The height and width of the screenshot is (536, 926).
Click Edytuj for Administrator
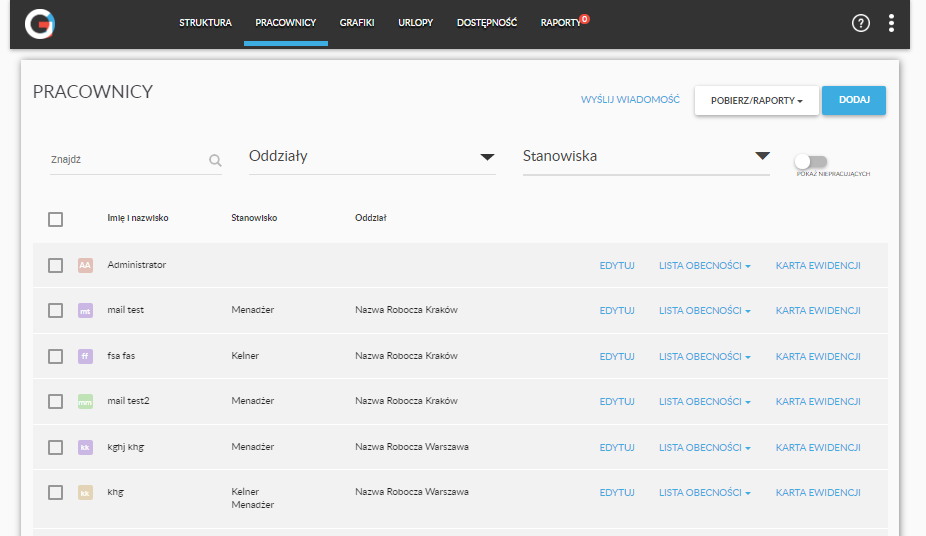pyautogui.click(x=617, y=266)
